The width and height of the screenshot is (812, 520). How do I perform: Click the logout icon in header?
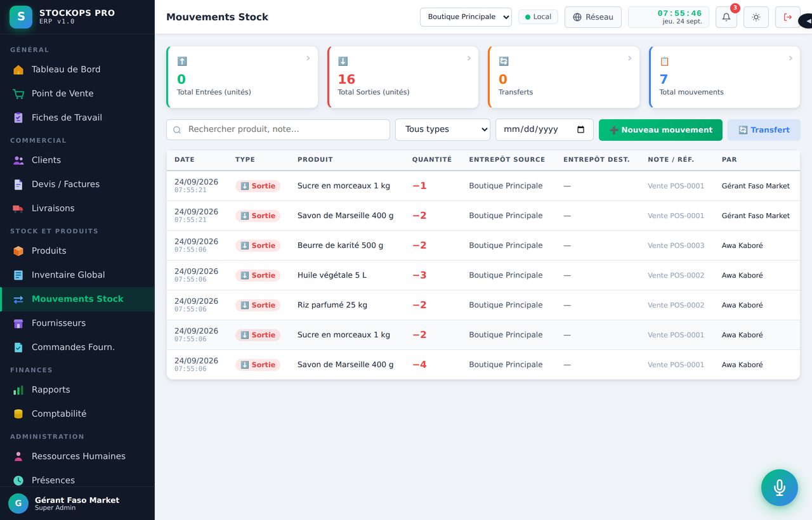pos(788,17)
